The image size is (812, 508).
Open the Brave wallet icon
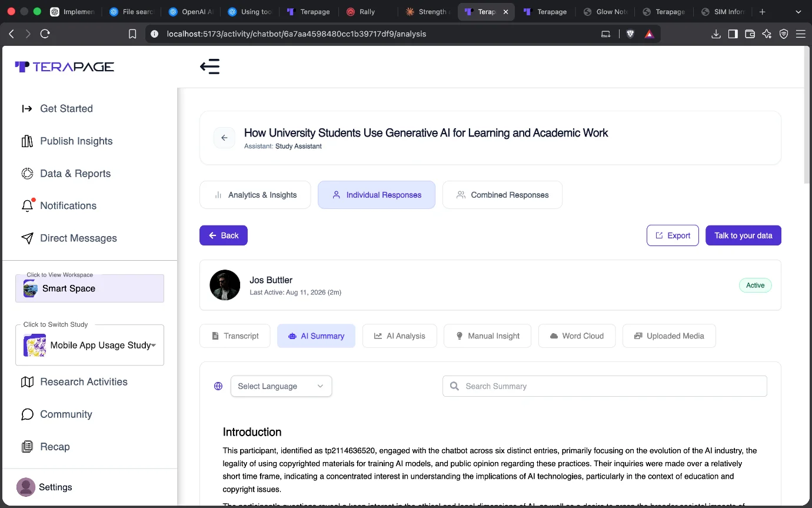(x=750, y=34)
